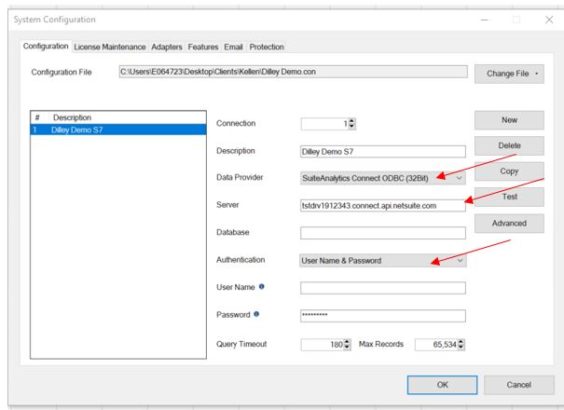The image size is (564, 410).
Task: Click the Change File dropdown arrow
Action: [x=537, y=74]
